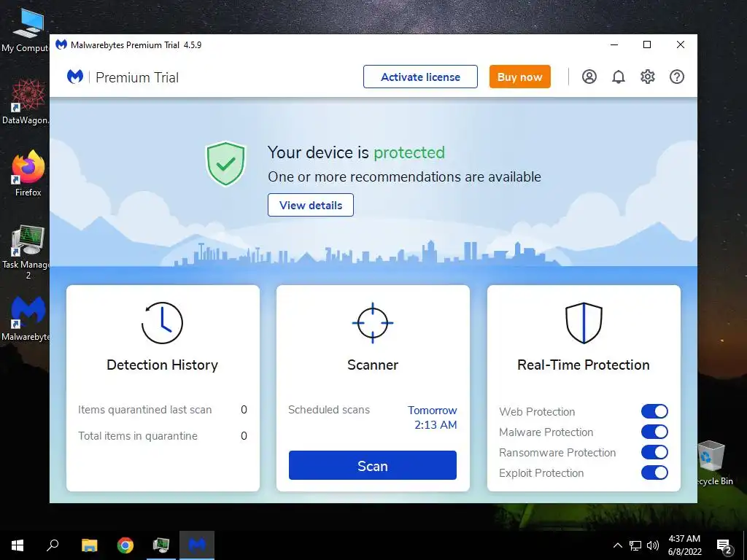Open the Action Center notifications
Image resolution: width=747 pixels, height=560 pixels.
(x=724, y=546)
